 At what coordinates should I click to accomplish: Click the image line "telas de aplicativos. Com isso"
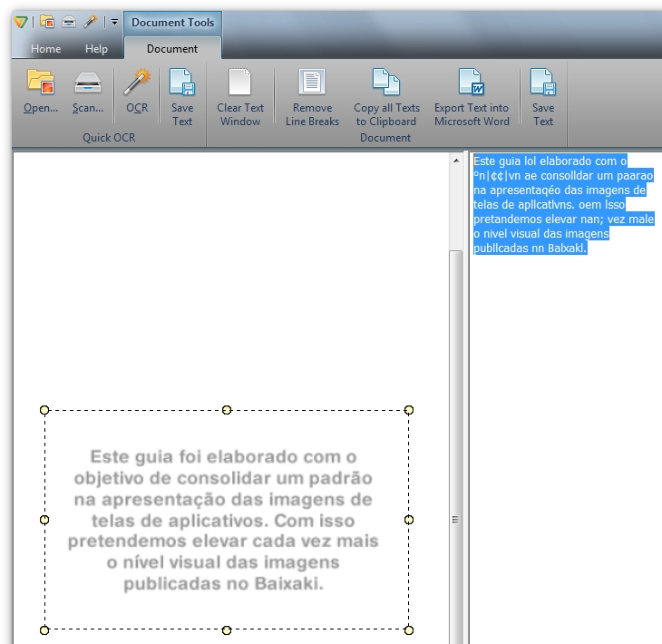coord(223,521)
